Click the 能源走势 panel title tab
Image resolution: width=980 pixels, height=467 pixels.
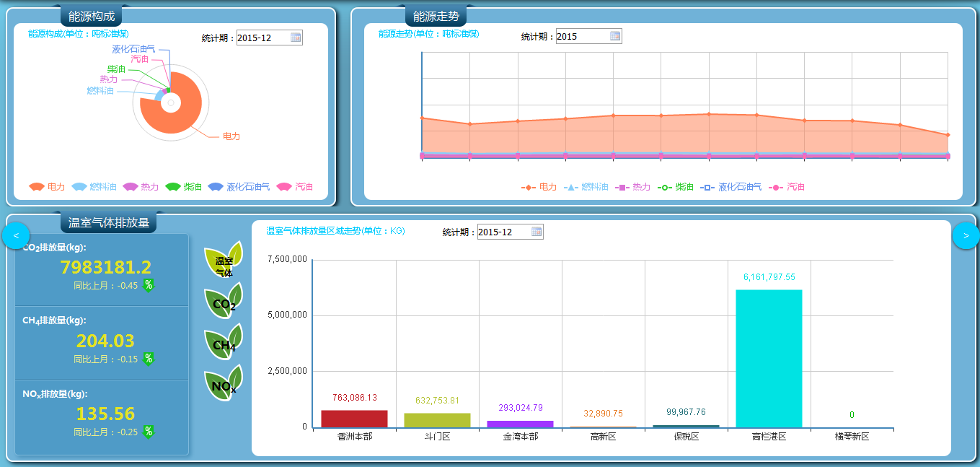pos(436,16)
